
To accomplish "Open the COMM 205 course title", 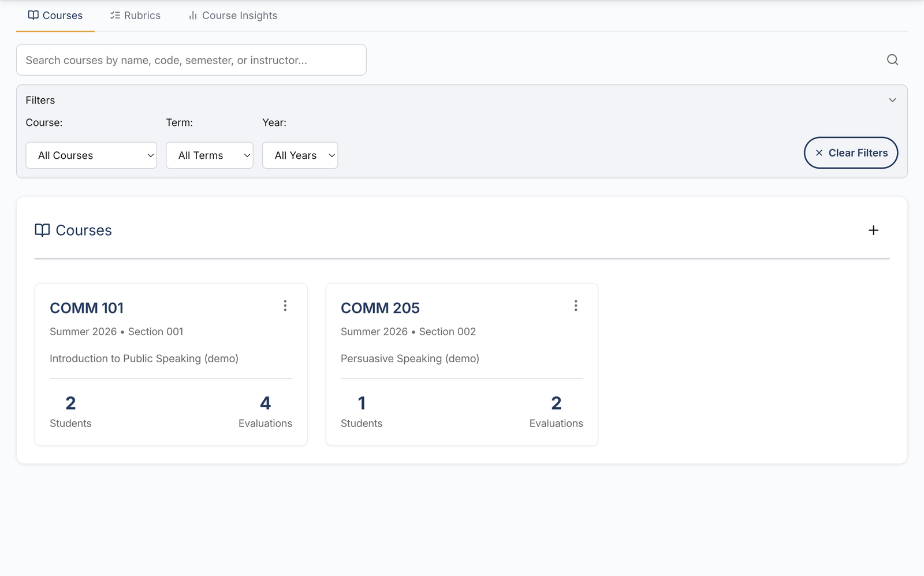I will pyautogui.click(x=380, y=308).
